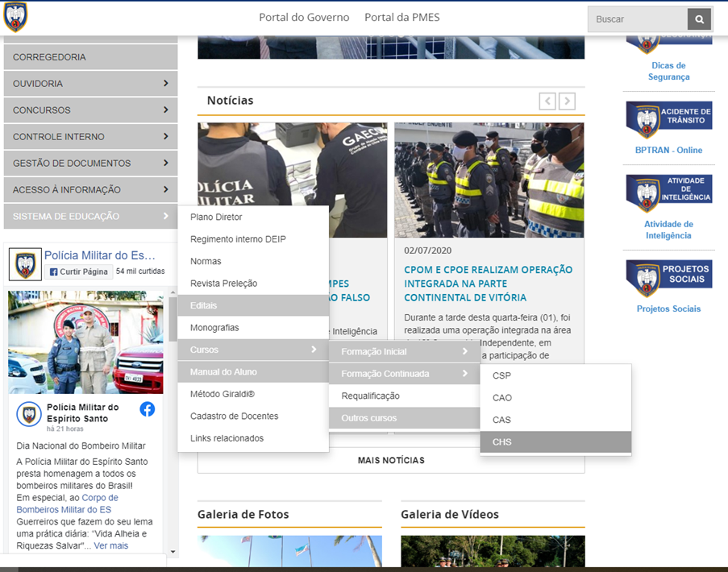Open Formação Inicial submenu item
Viewport: 728px width, 572px height.
(403, 352)
